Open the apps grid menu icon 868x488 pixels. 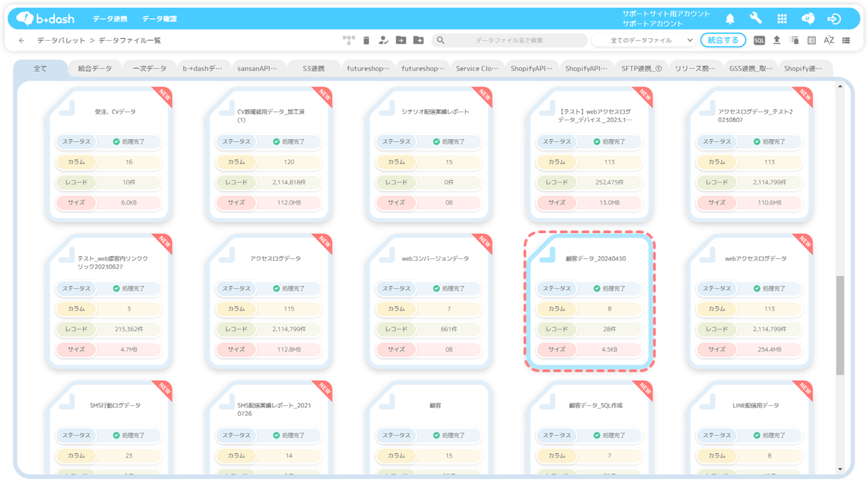(x=782, y=19)
